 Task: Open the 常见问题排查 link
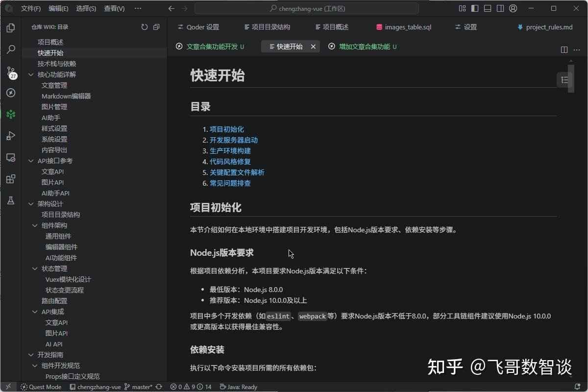tap(230, 183)
